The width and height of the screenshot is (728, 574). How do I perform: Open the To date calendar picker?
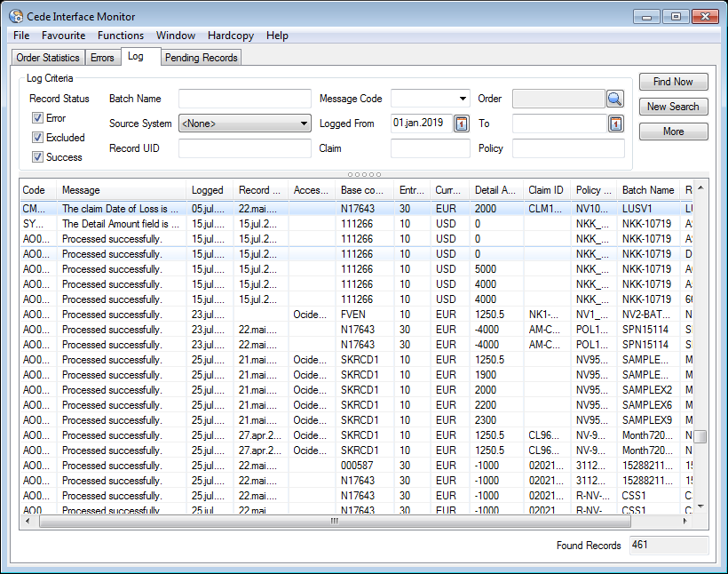[x=616, y=124]
